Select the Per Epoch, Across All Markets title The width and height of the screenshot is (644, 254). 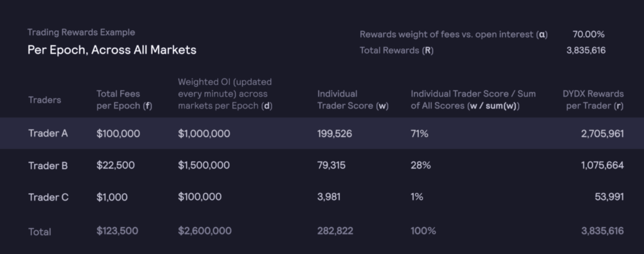point(112,50)
